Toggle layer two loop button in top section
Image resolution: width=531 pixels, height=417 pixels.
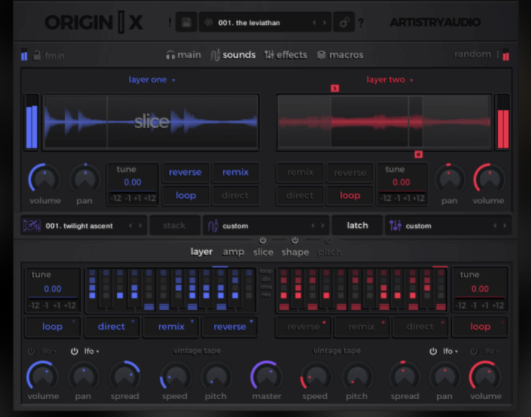click(x=350, y=195)
